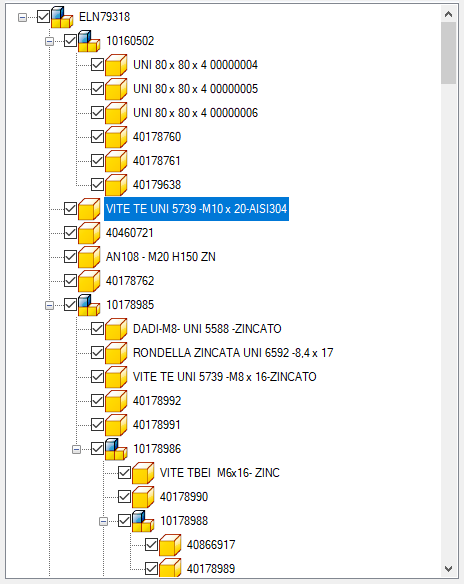Uncheck the 10178985 subassembly checkbox
The width and height of the screenshot is (464, 584).
tap(70, 305)
